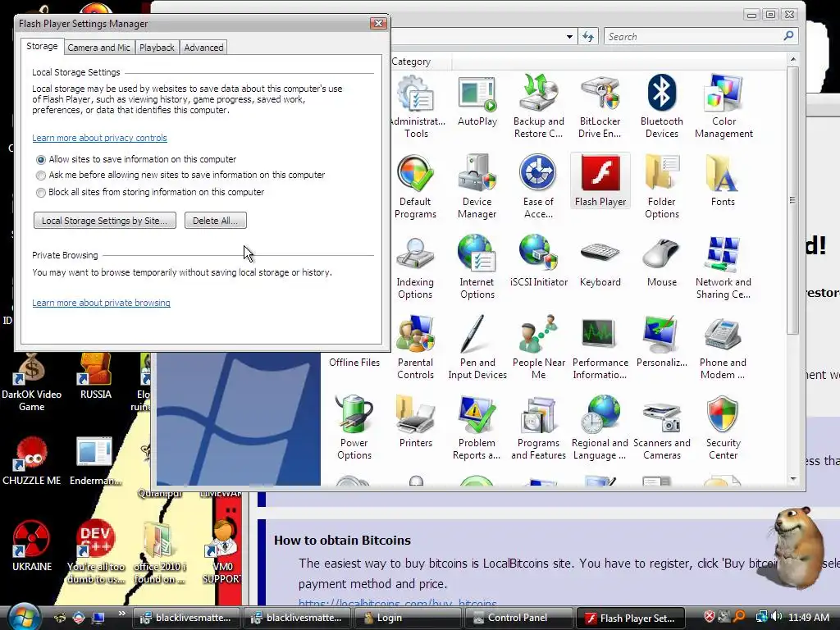Switch to the Playback tab

(157, 47)
